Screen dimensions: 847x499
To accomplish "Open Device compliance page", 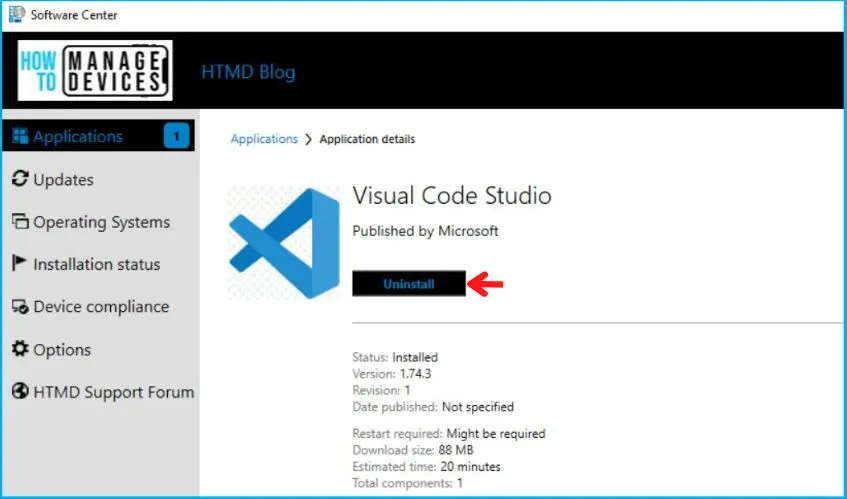I will coord(101,307).
